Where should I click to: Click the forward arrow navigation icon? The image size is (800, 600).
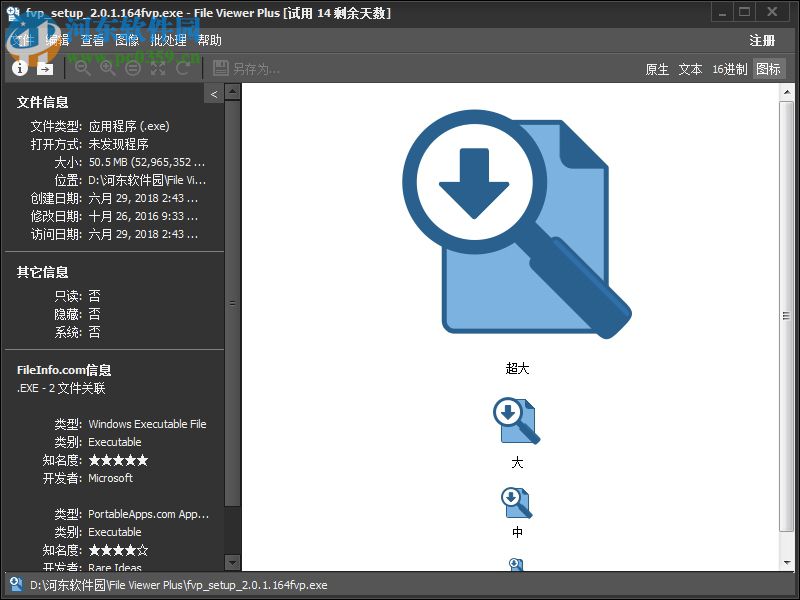45,69
